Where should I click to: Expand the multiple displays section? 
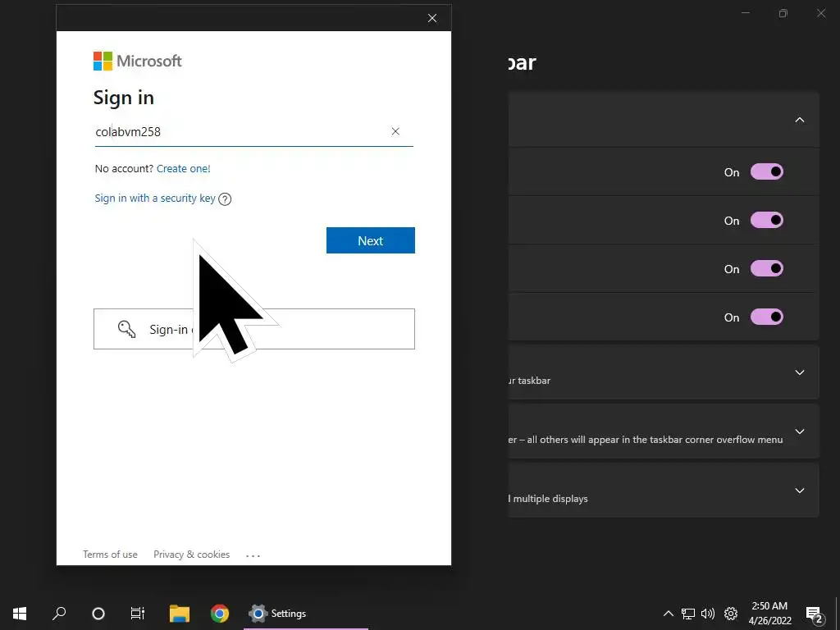(x=799, y=491)
